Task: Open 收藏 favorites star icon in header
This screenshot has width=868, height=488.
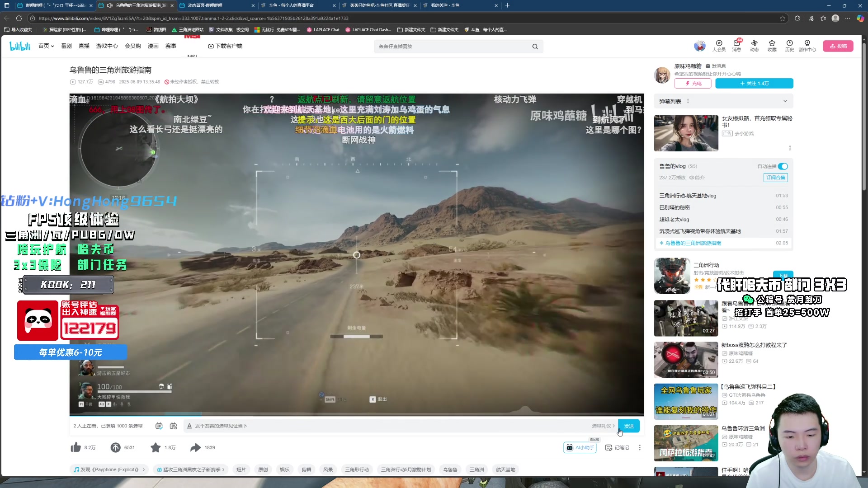Action: point(772,46)
